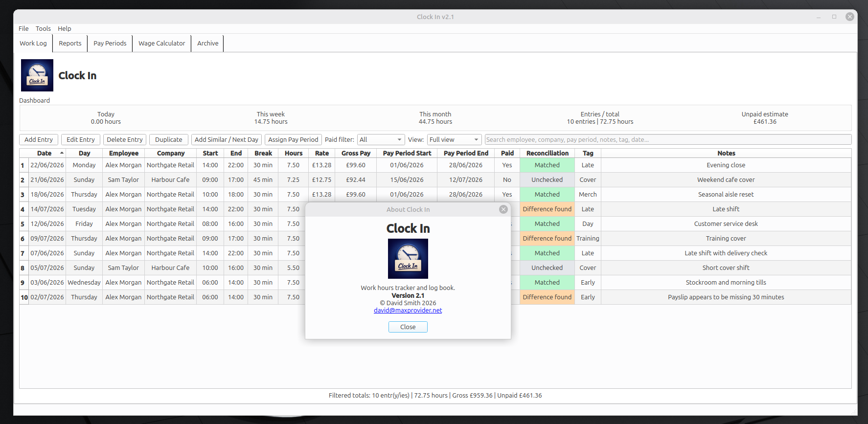Go to the Archive tab
This screenshot has height=424, width=868.
tap(208, 44)
